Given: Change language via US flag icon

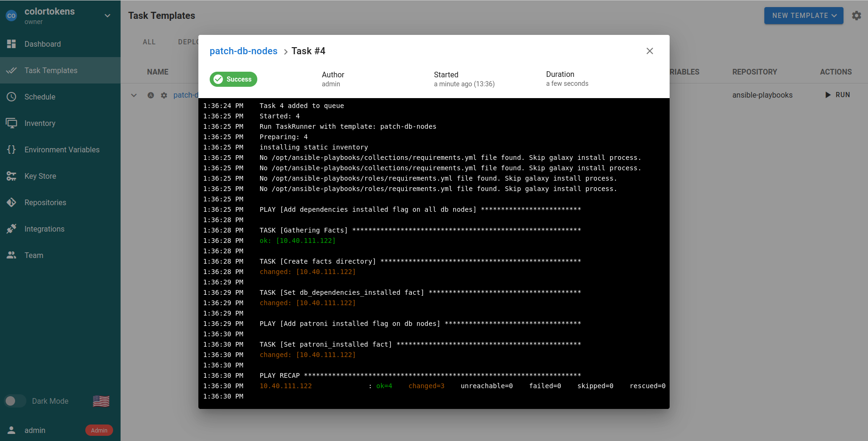Looking at the screenshot, I should 101,401.
